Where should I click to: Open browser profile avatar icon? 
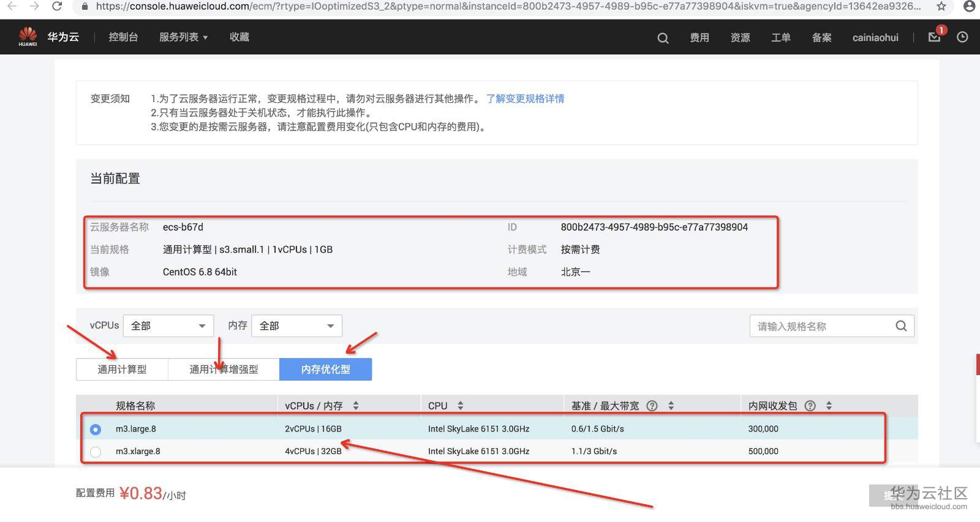tap(969, 6)
